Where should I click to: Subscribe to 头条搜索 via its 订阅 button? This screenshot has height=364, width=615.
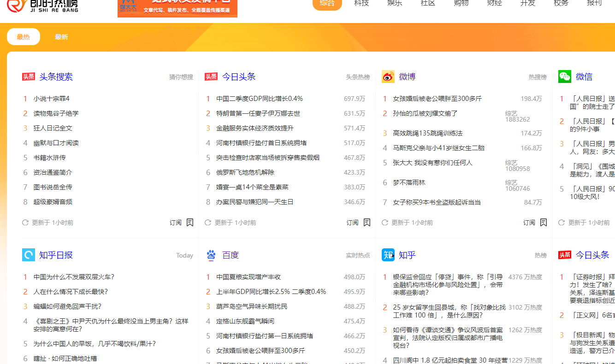coord(176,223)
